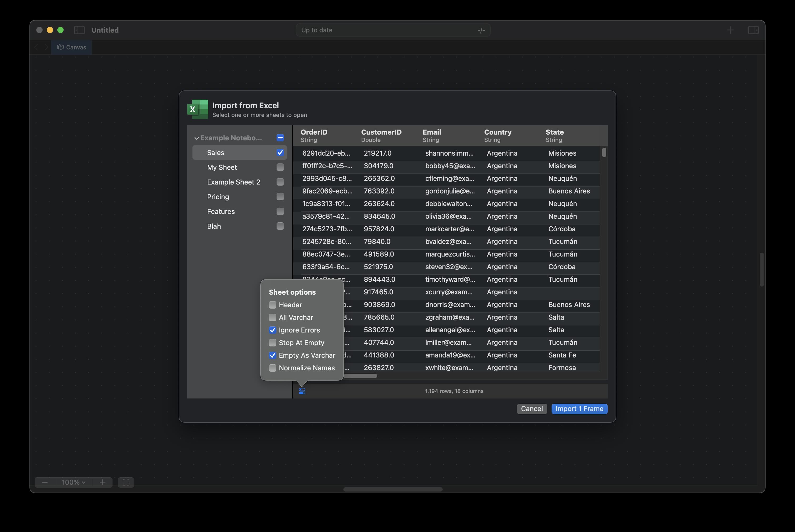The image size is (795, 532).
Task: Disable the Empty As Varchar option
Action: point(272,355)
